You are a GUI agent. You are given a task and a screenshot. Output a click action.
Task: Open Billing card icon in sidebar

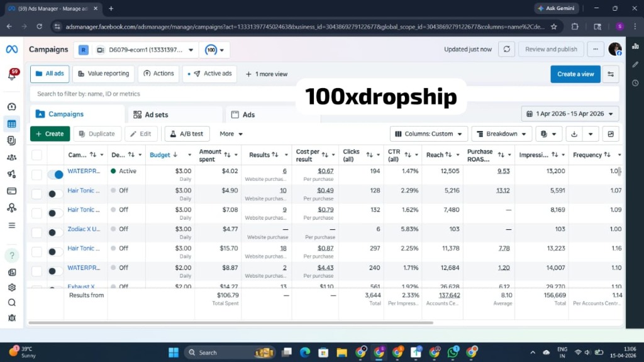coord(11,191)
